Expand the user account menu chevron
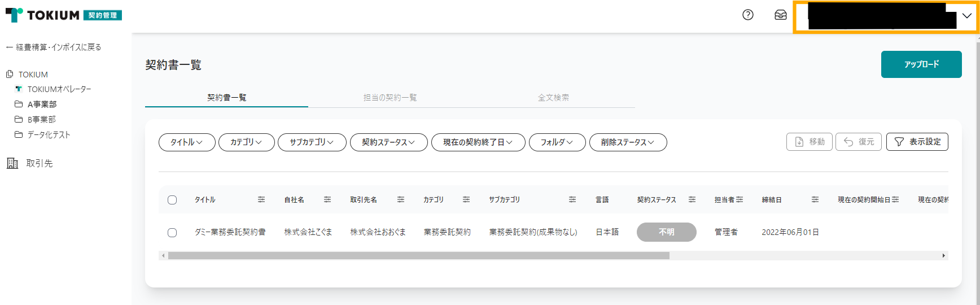The width and height of the screenshot is (980, 305). [967, 16]
